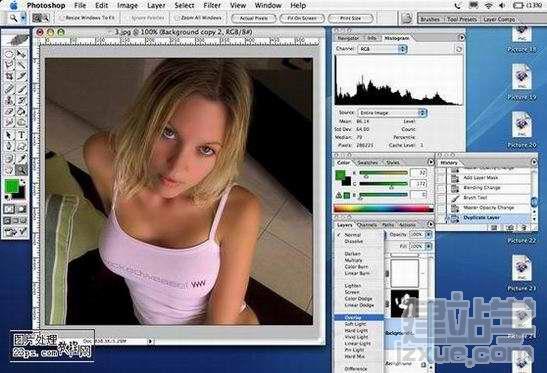Create new snapshot in History panel

coord(510,227)
